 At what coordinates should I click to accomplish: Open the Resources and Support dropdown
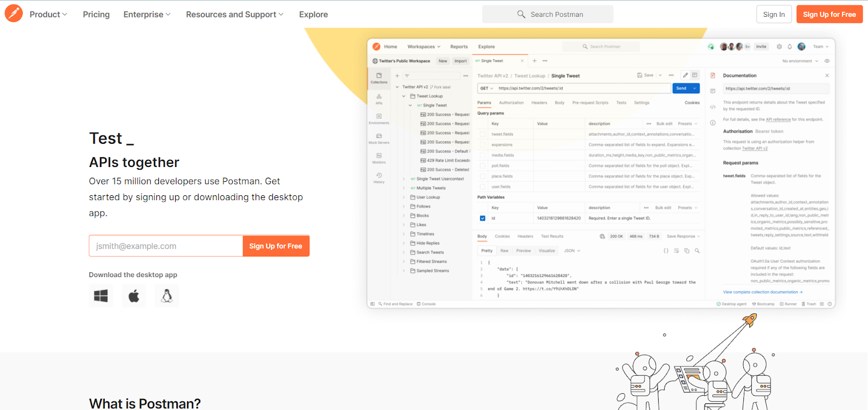click(x=235, y=15)
